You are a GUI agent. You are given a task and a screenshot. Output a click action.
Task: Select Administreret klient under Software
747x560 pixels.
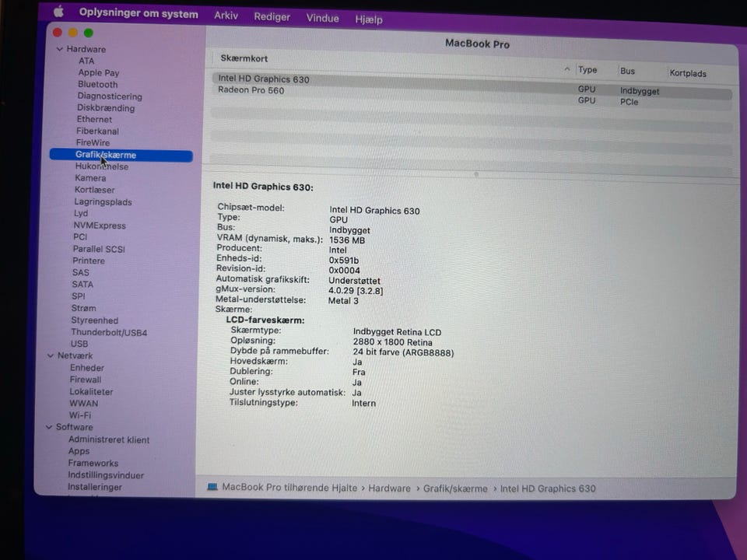coord(109,440)
